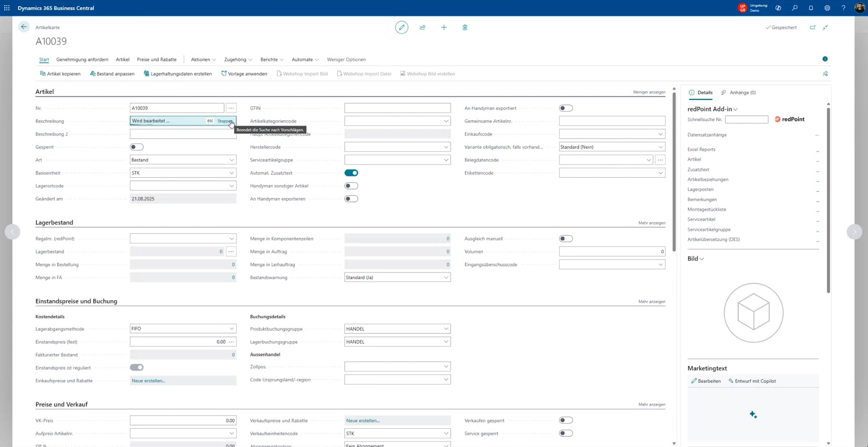Click the pencil edit icon
868x447 pixels.
point(401,28)
